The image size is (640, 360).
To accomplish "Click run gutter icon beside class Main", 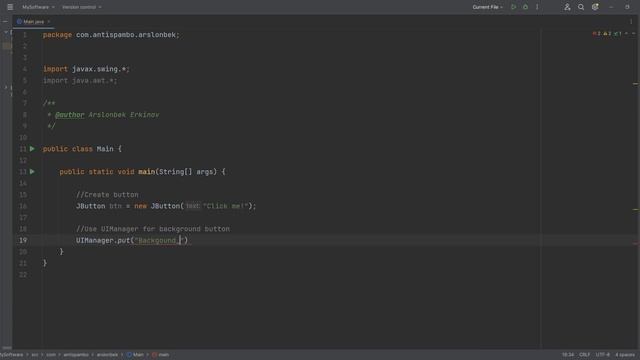I will 32,149.
